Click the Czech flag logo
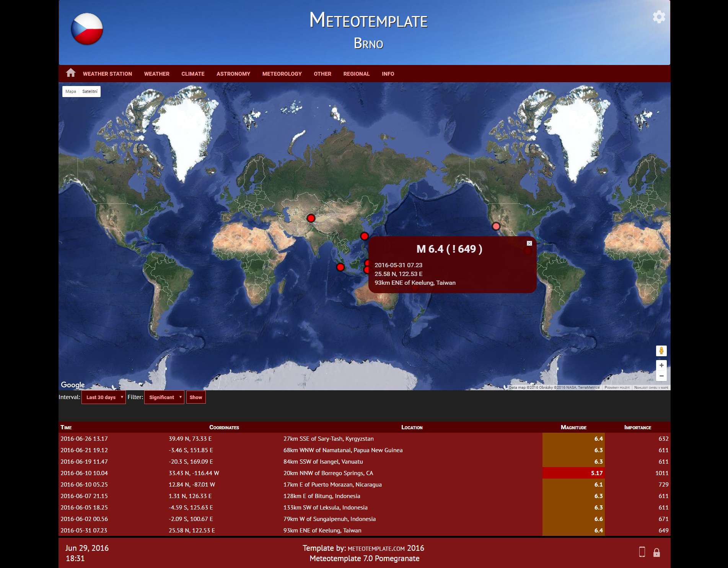The image size is (728, 568). point(87,29)
